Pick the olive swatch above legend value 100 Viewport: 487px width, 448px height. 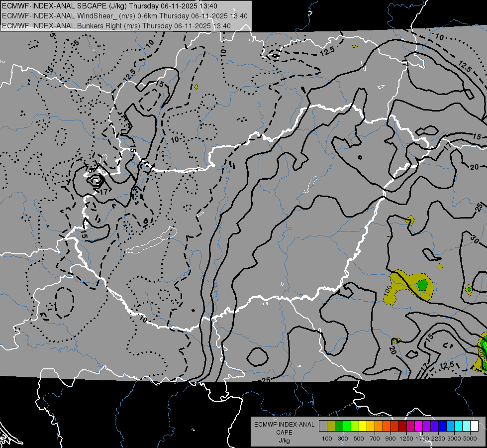pyautogui.click(x=331, y=426)
